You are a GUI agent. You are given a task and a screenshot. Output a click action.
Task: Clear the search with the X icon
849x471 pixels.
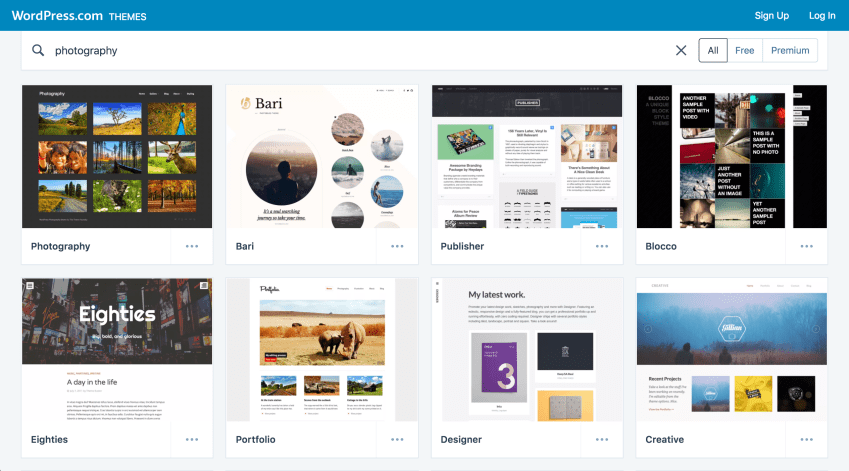click(x=681, y=50)
